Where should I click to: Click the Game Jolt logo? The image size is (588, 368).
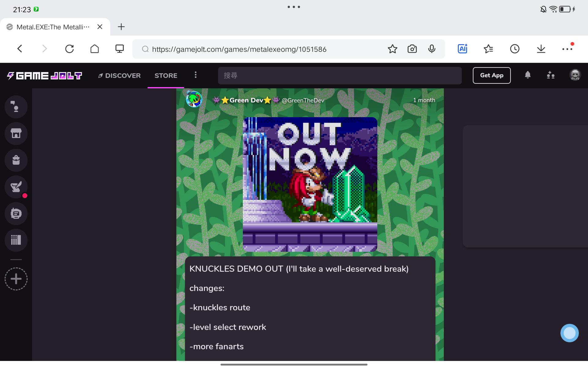[x=45, y=75]
